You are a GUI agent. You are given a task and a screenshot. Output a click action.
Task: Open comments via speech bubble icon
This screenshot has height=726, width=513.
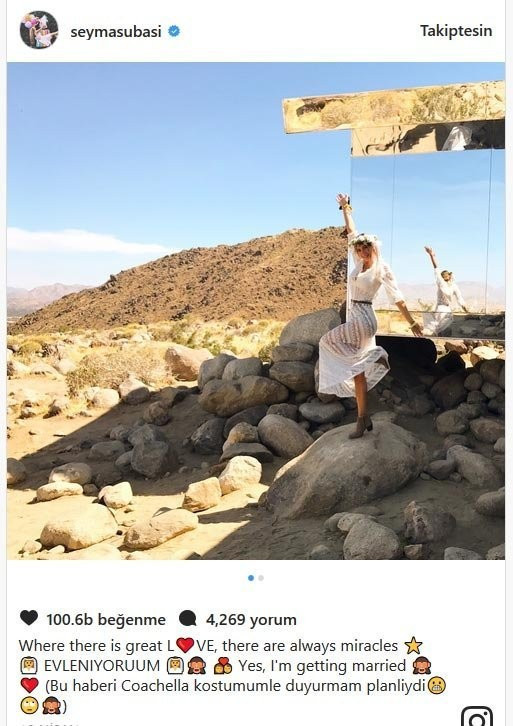(188, 618)
